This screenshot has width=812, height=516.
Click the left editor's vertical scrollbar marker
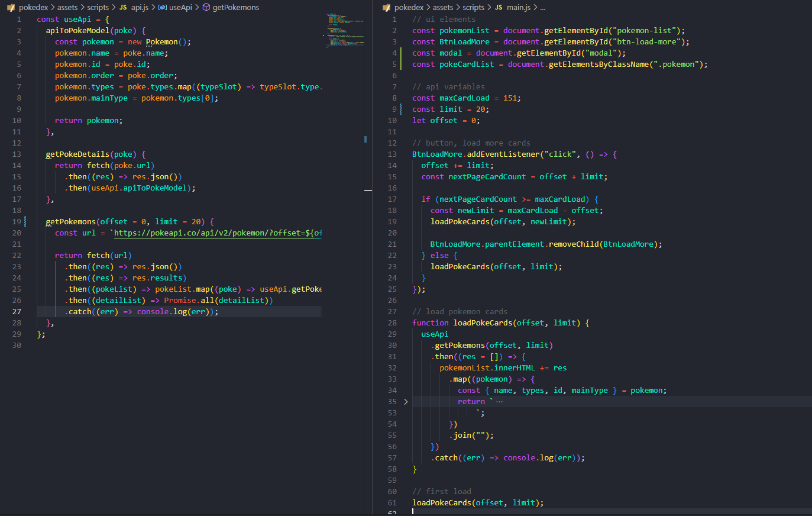point(365,140)
